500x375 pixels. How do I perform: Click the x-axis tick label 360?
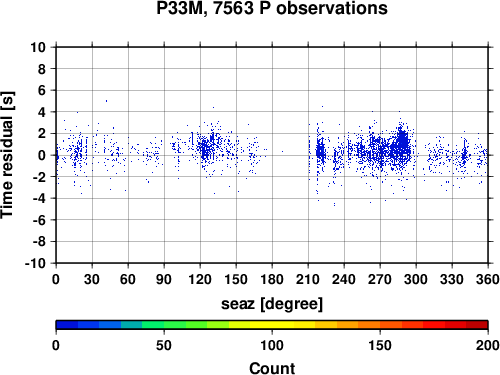point(488,279)
